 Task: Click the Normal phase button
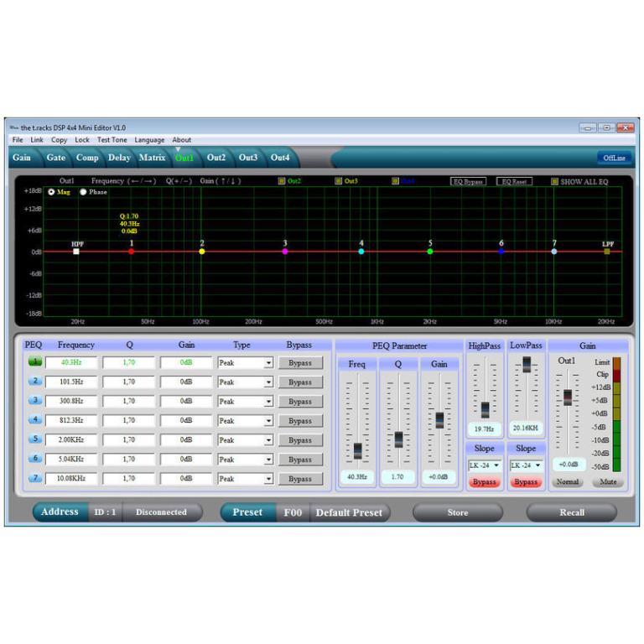[x=568, y=482]
